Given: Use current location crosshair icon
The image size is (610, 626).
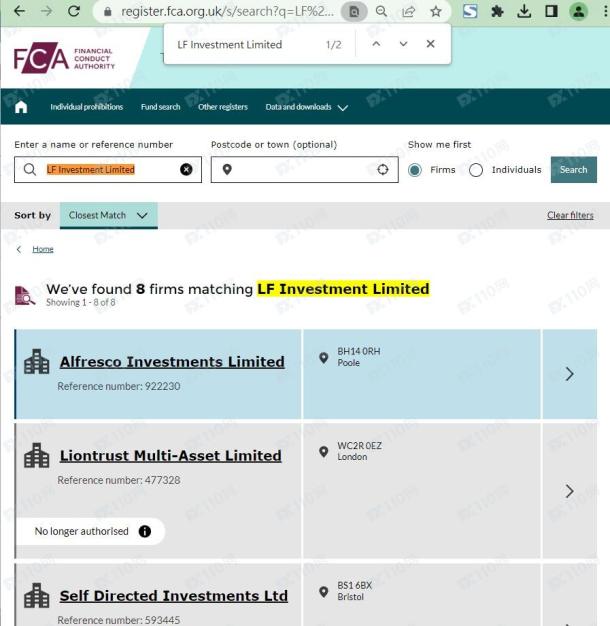Looking at the screenshot, I should (382, 170).
